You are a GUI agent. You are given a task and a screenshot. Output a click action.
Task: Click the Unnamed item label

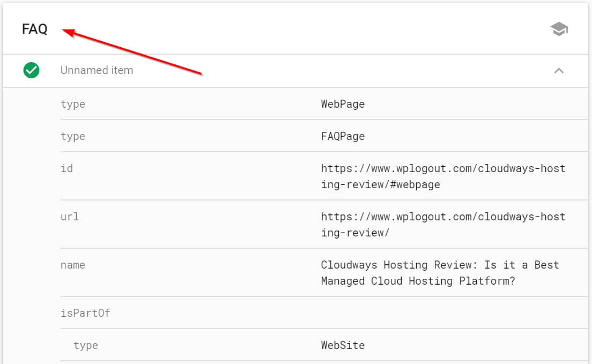tap(97, 70)
